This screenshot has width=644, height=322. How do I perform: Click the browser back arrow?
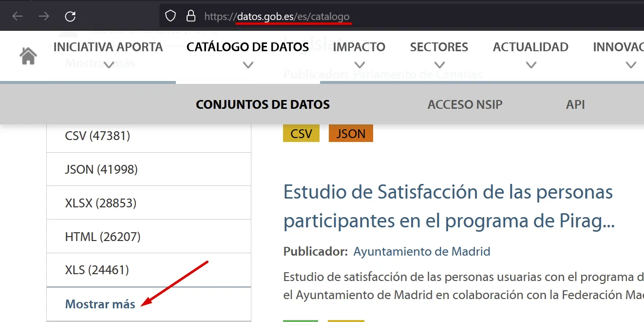click(x=18, y=16)
